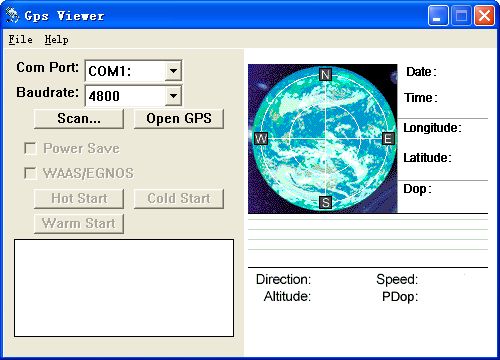
Task: Click the N marker on the globe
Action: point(325,74)
